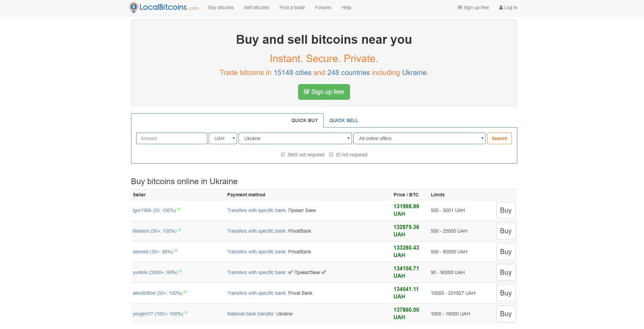Click the limits text 90 - 90000 UAH
The image size is (644, 329).
pos(448,272)
